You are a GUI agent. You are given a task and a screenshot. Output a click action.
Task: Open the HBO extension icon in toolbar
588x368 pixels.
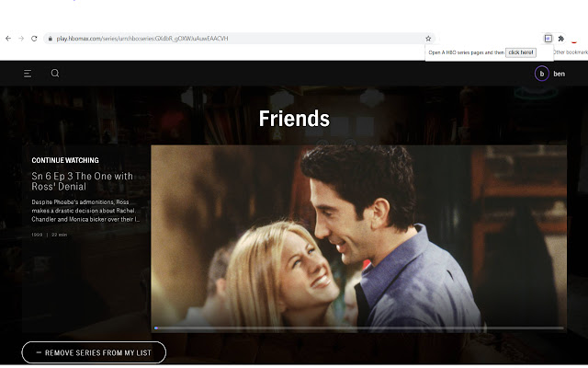[x=548, y=39]
